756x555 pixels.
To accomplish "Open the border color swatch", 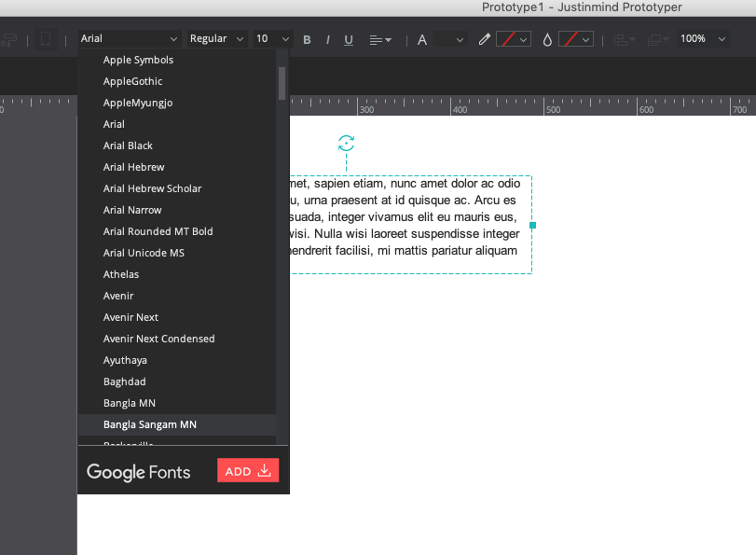I will (x=513, y=39).
